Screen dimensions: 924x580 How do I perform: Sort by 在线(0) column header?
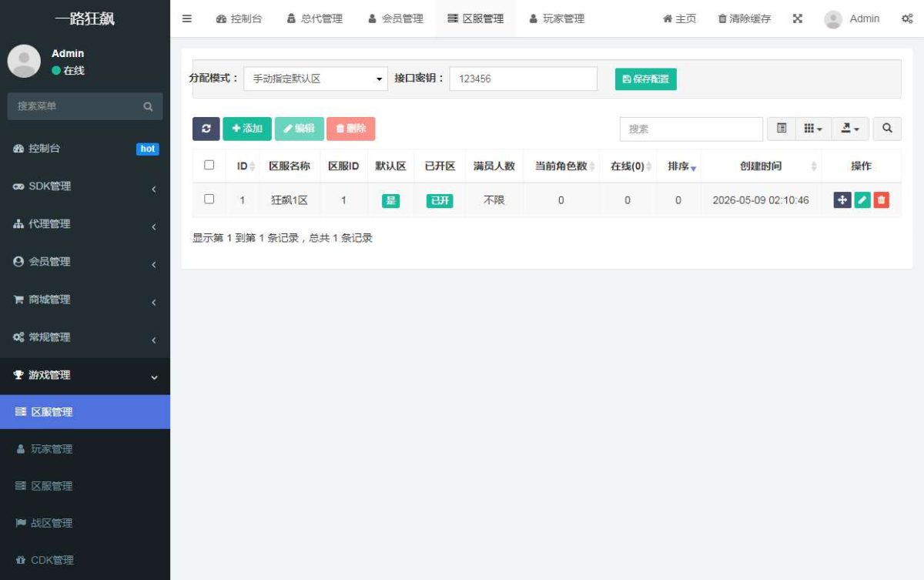point(628,166)
